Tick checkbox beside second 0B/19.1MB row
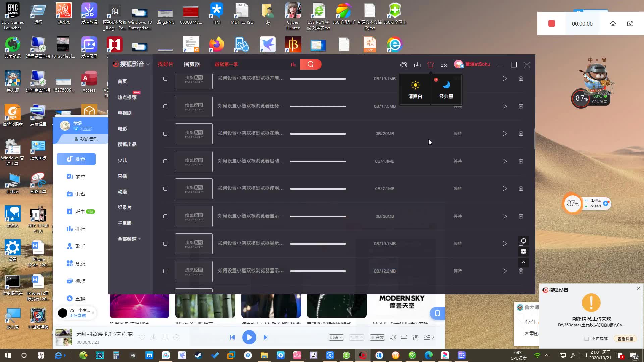The height and width of the screenshot is (362, 644). point(165,244)
